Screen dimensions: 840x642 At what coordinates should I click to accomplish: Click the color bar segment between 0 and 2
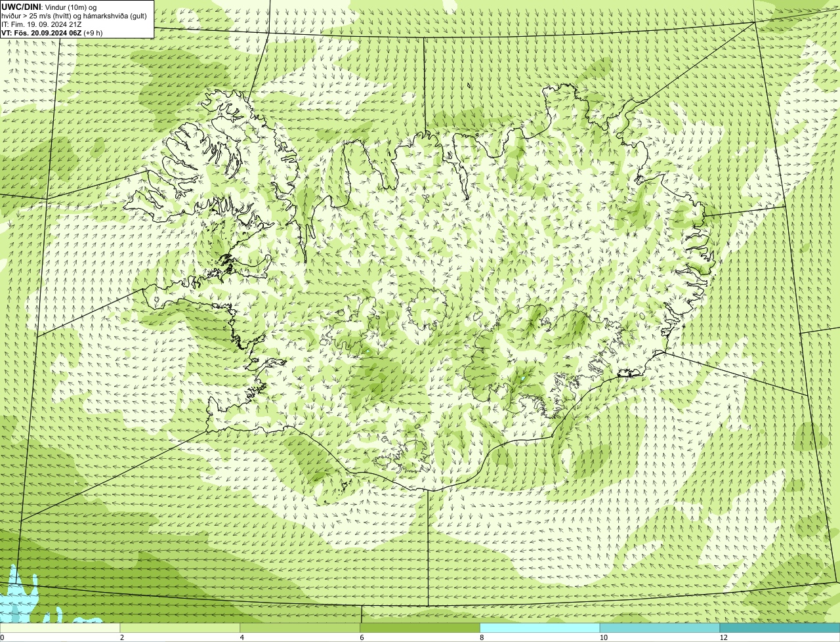[60, 628]
